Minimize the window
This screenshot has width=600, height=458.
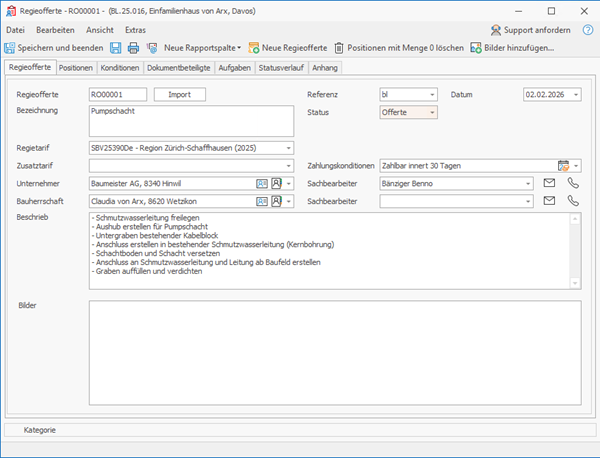pos(518,11)
